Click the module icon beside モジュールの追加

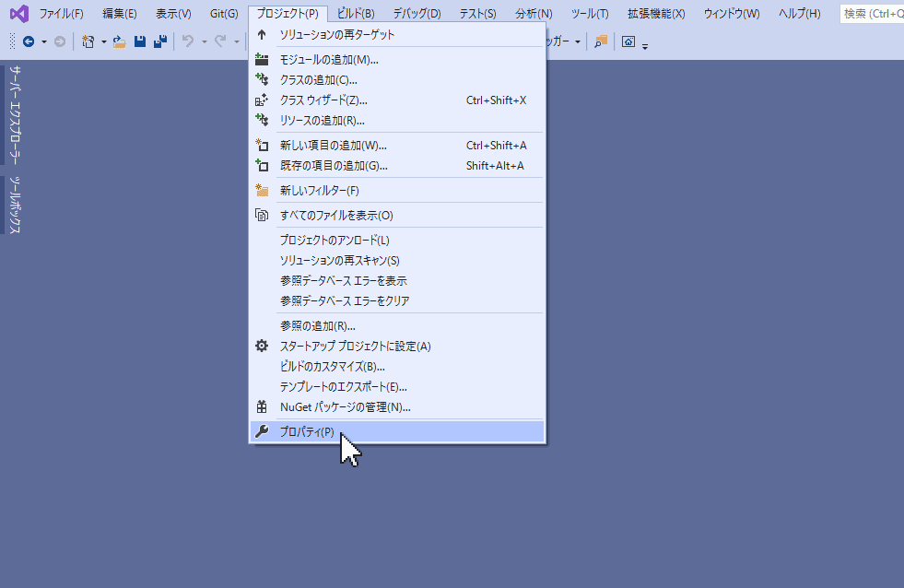[x=262, y=59]
